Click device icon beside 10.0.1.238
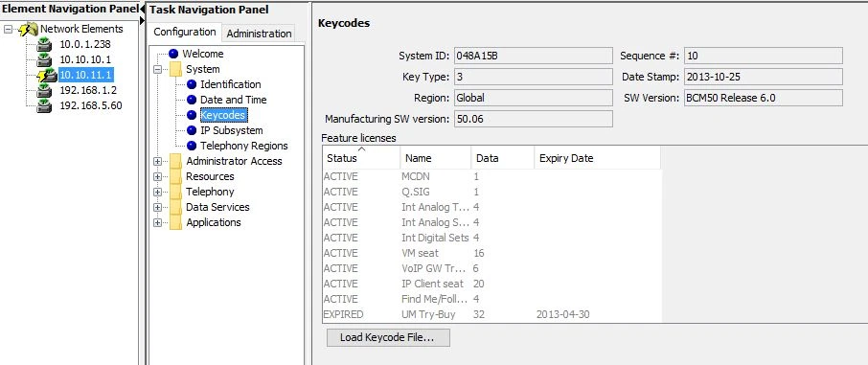Viewport: 868px width, 365px height. tap(44, 45)
